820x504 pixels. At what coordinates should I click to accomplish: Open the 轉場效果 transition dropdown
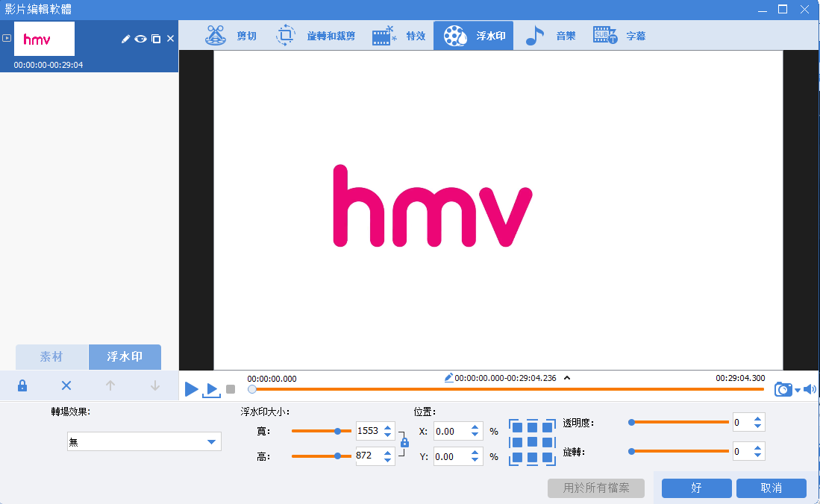click(144, 442)
